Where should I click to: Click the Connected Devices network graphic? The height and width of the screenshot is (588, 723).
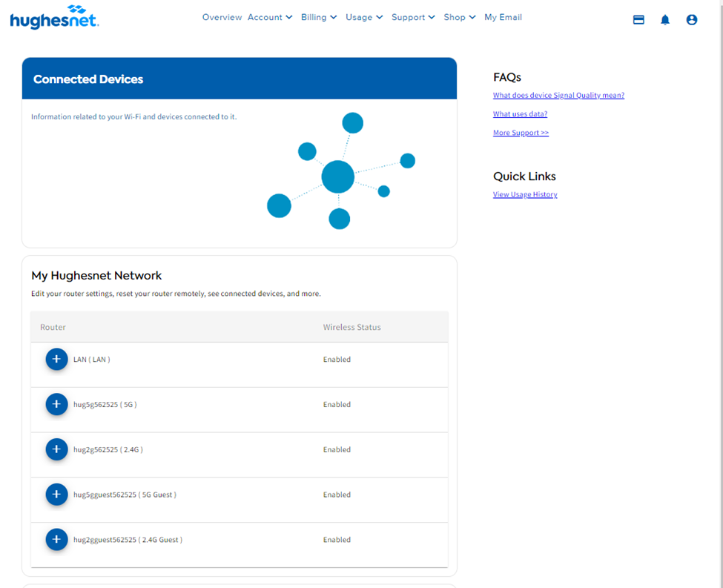(x=338, y=176)
